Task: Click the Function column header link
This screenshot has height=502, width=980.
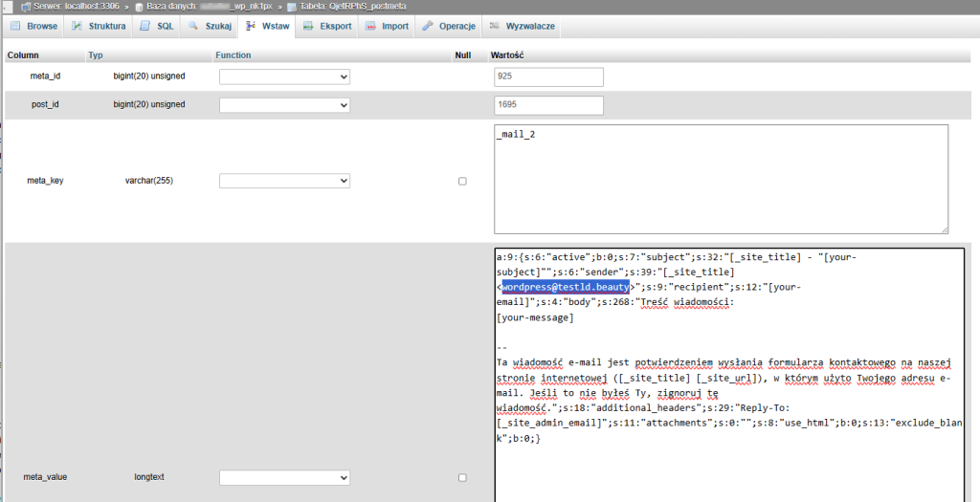Action: pos(234,55)
